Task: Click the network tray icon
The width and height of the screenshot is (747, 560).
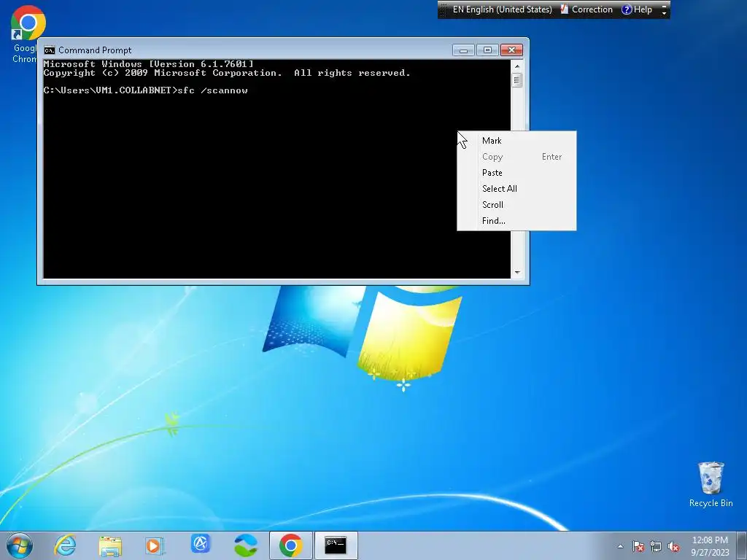Action: (x=656, y=546)
